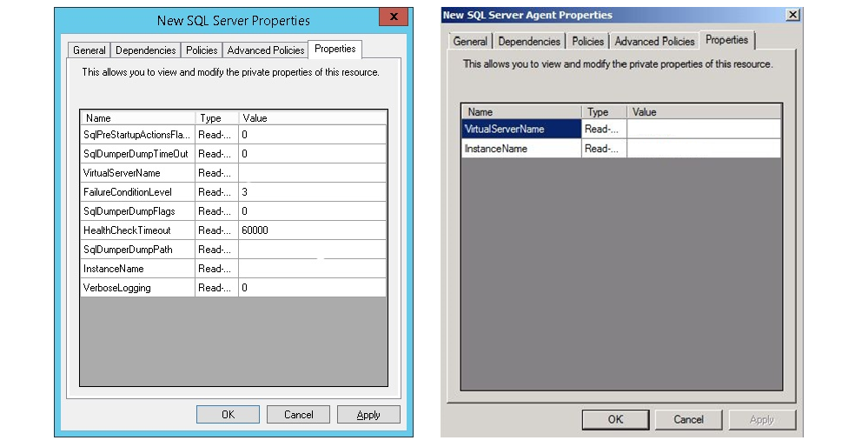
Task: Click OK in SQL Server Properties dialog
Action: click(x=228, y=414)
